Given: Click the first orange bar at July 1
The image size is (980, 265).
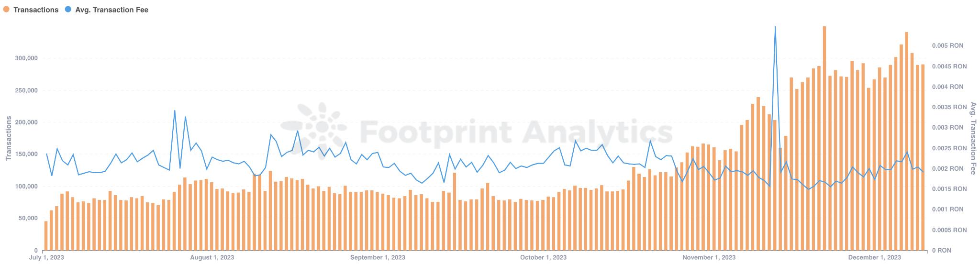Looking at the screenshot, I should coord(46,235).
